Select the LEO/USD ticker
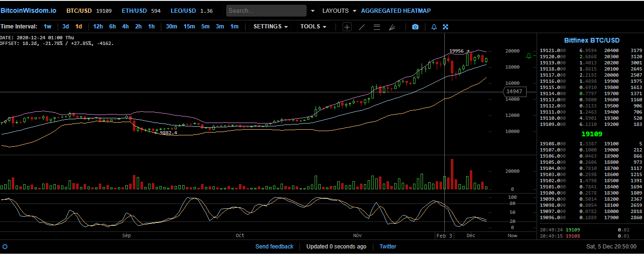 pos(183,10)
